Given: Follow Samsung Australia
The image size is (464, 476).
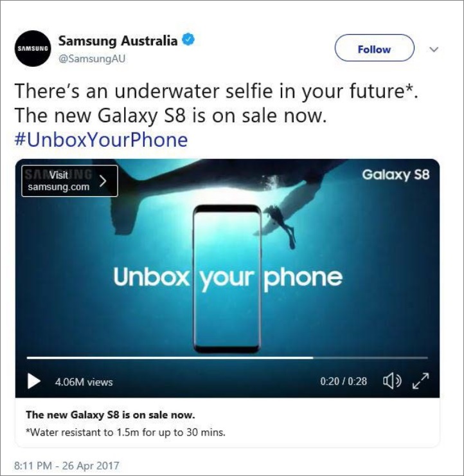Looking at the screenshot, I should click(374, 48).
